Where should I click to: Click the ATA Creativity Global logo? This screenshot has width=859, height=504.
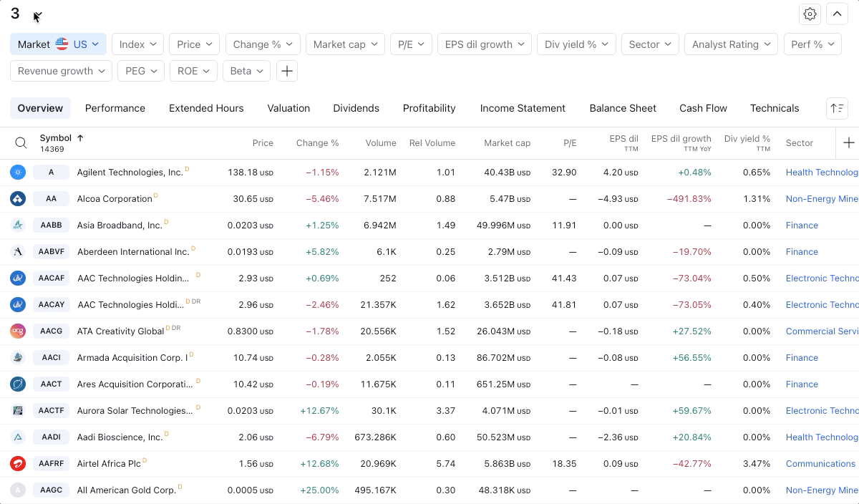pos(18,331)
